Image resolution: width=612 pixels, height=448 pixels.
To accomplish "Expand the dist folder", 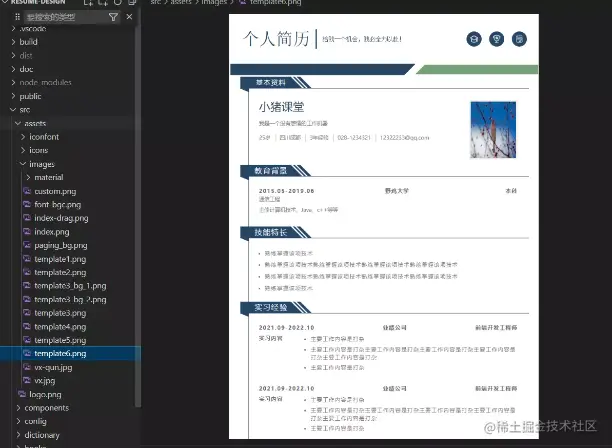I will coord(26,55).
